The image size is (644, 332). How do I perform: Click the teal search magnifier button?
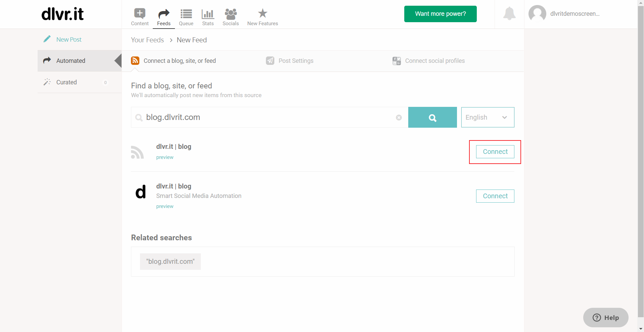click(x=432, y=117)
